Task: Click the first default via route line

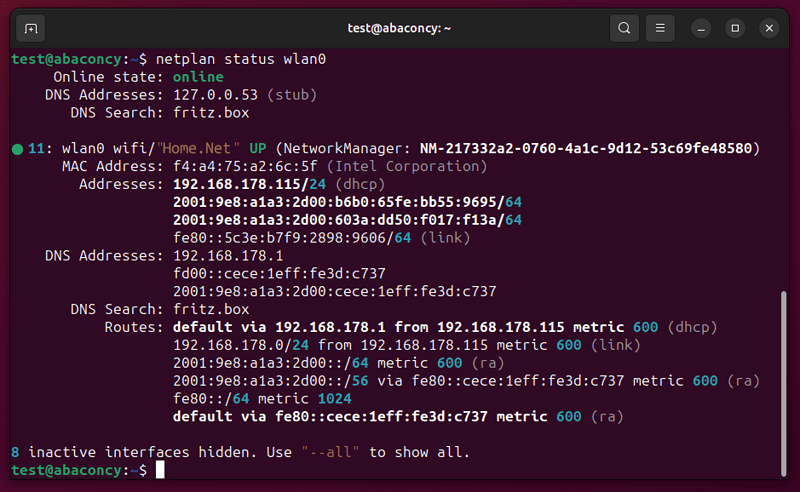Action: 445,327
